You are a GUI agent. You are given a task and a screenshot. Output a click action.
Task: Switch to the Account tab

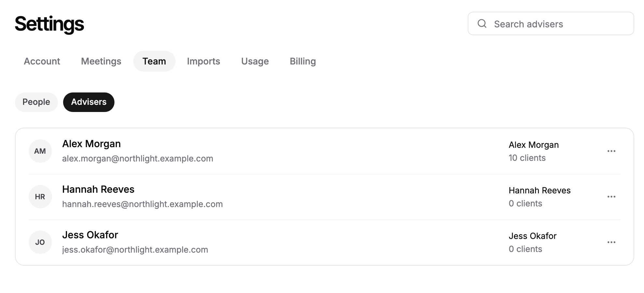pyautogui.click(x=42, y=61)
